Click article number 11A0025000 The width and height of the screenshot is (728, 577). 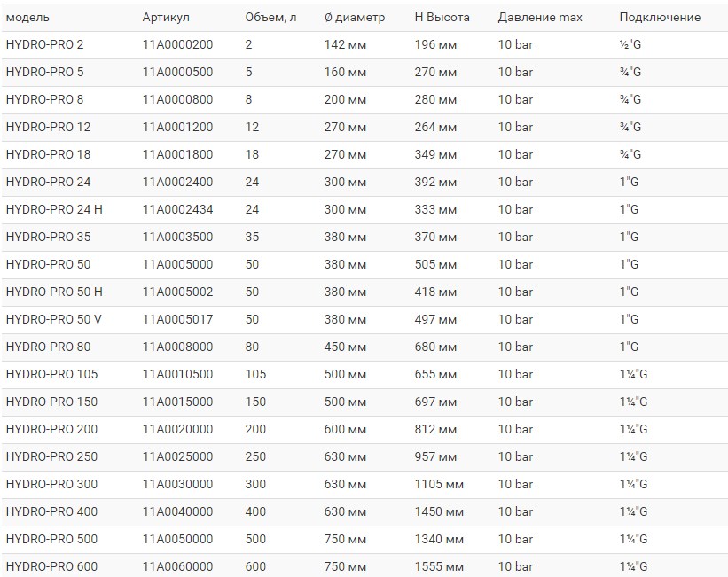coord(178,456)
